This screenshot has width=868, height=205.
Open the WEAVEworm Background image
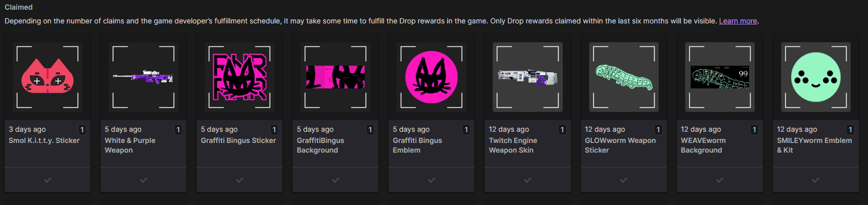[720, 77]
